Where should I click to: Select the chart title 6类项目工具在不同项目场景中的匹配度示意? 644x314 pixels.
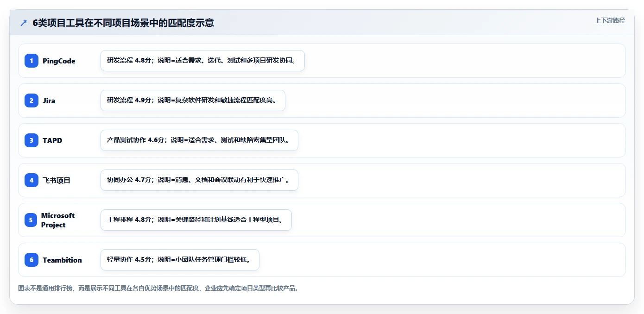[x=123, y=23]
